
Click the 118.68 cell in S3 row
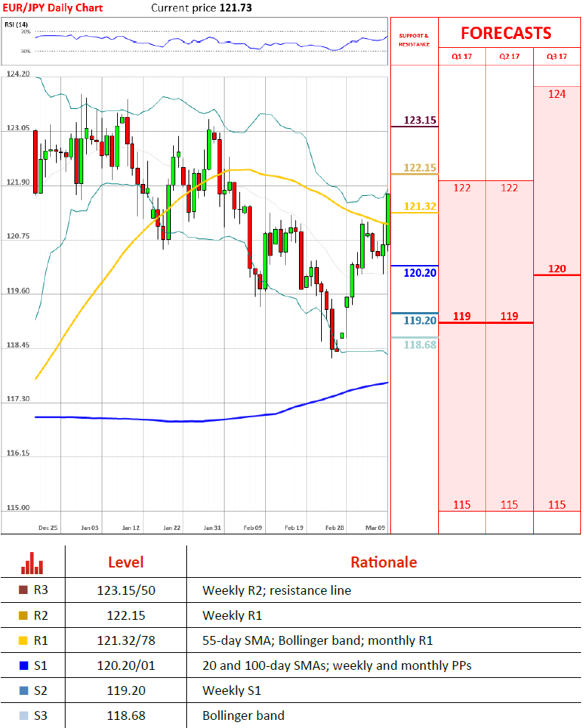pyautogui.click(x=126, y=716)
